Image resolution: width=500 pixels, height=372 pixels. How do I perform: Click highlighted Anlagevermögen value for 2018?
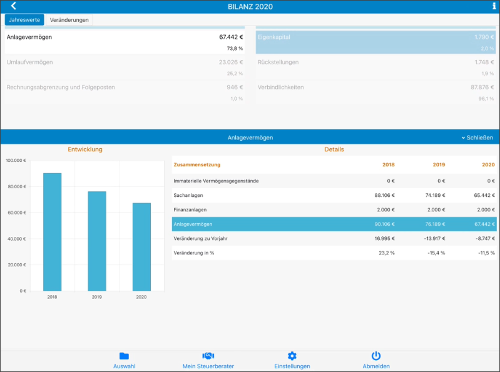tap(384, 224)
